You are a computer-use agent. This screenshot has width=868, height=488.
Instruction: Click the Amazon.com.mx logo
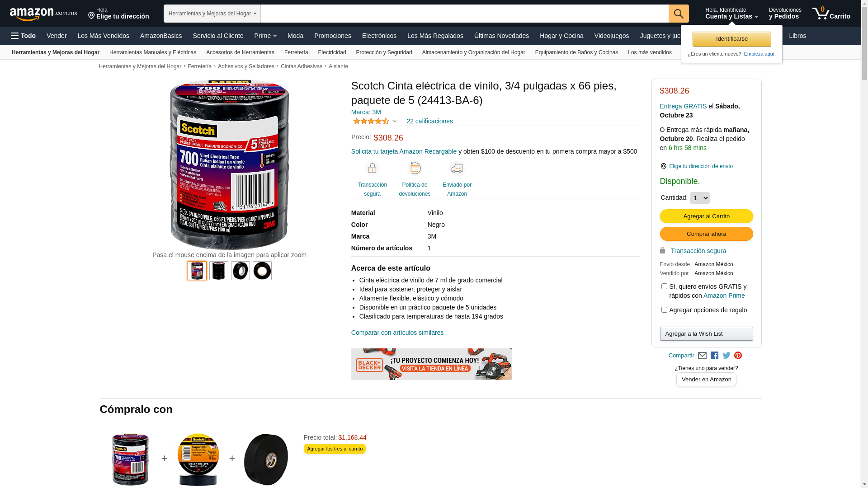click(x=43, y=14)
